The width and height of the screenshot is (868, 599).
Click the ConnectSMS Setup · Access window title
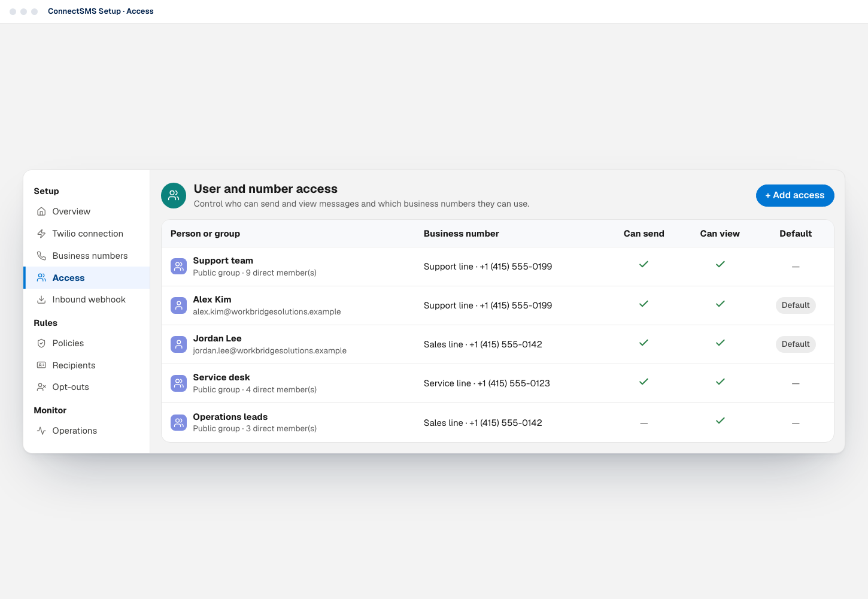coord(101,11)
